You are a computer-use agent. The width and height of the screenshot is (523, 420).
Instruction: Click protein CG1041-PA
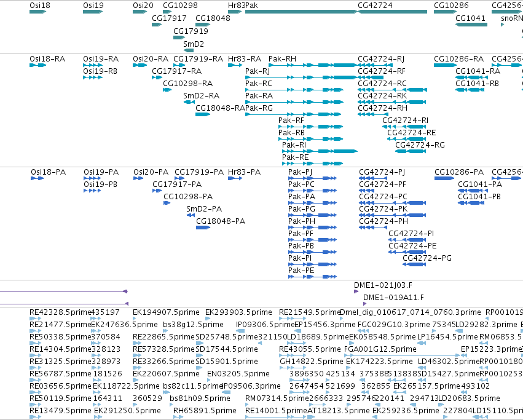tap(480, 184)
